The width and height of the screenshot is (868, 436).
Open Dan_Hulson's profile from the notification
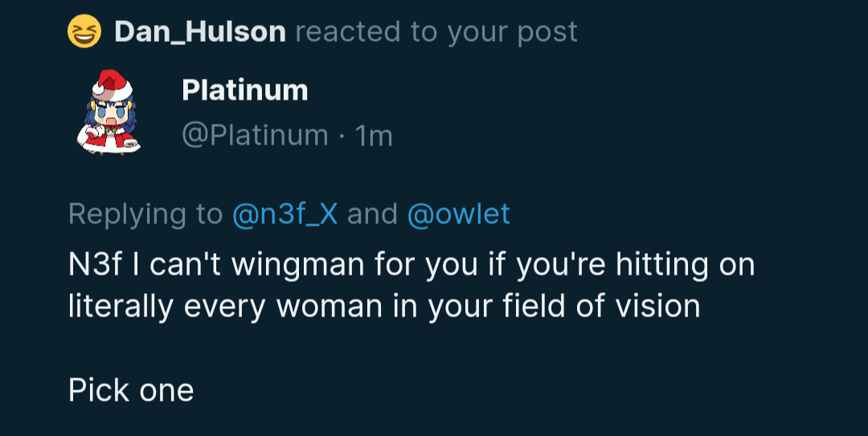[x=199, y=32]
